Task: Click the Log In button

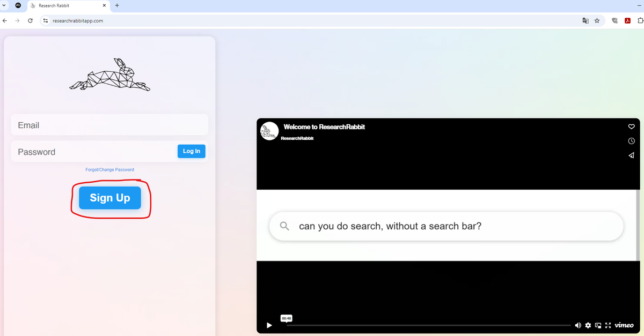Action: pos(191,151)
